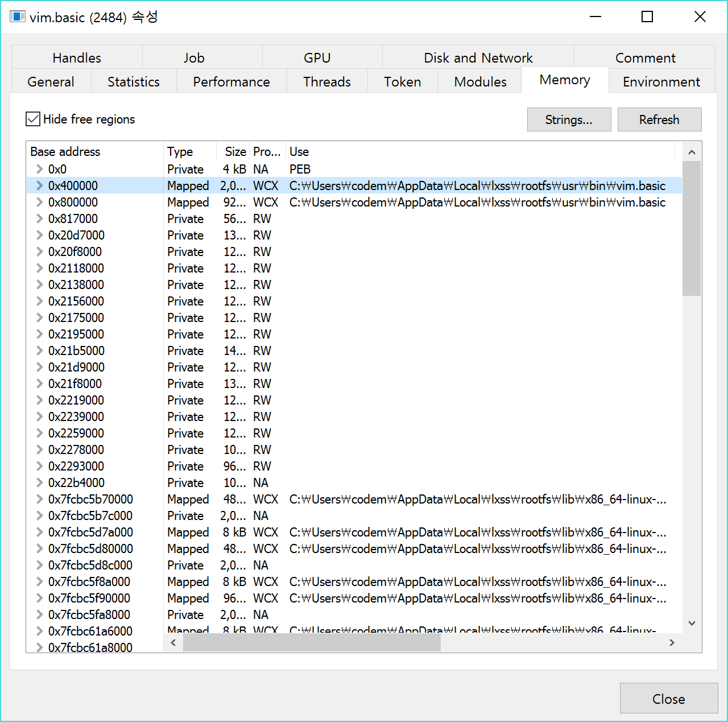Click the vim.basic window icon in title bar
The image size is (728, 722).
click(18, 17)
